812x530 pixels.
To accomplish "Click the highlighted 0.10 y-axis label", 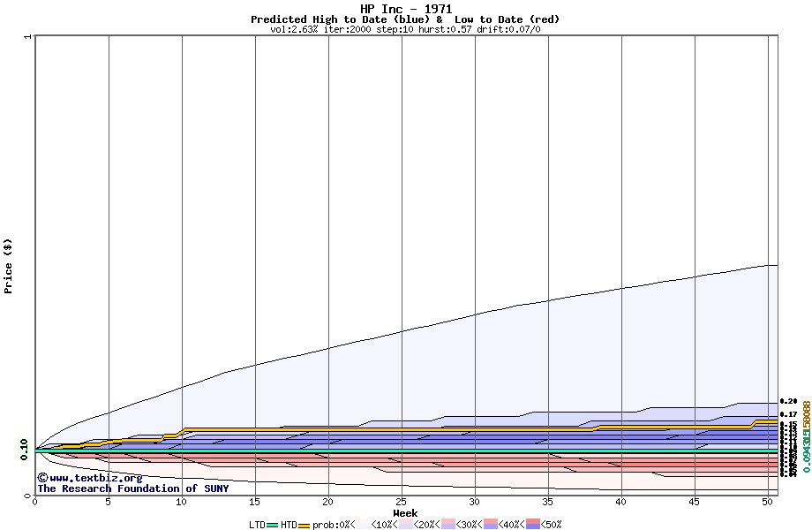I will coord(24,450).
